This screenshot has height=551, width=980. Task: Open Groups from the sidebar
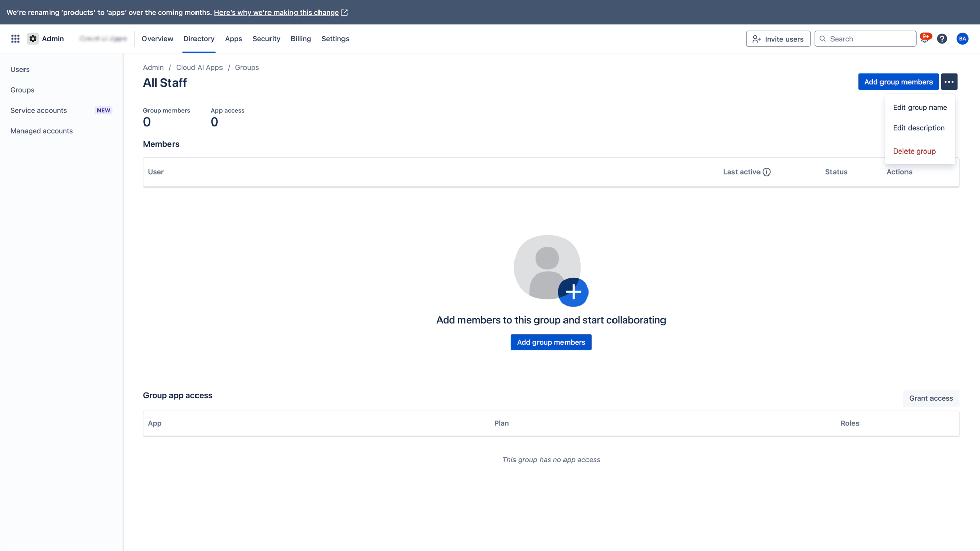(22, 90)
